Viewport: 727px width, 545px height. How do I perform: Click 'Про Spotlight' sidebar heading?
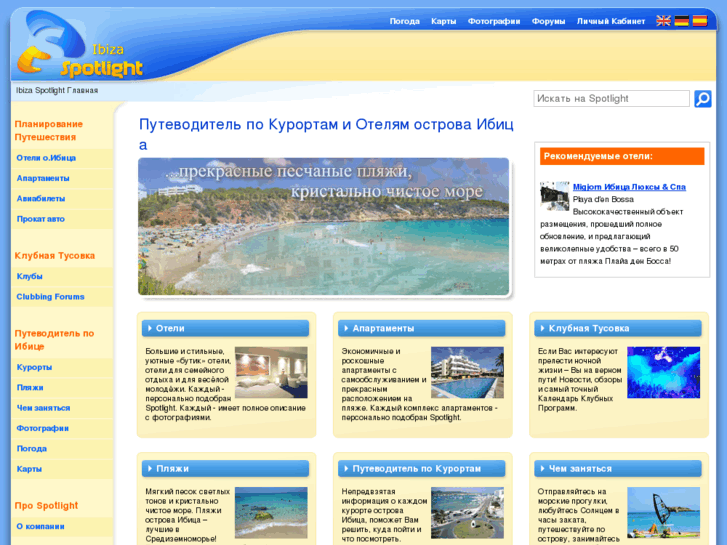click(46, 506)
